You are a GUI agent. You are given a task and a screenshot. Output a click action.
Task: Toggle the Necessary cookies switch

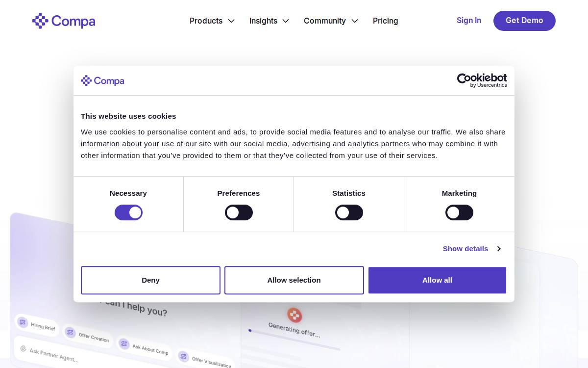click(x=128, y=212)
